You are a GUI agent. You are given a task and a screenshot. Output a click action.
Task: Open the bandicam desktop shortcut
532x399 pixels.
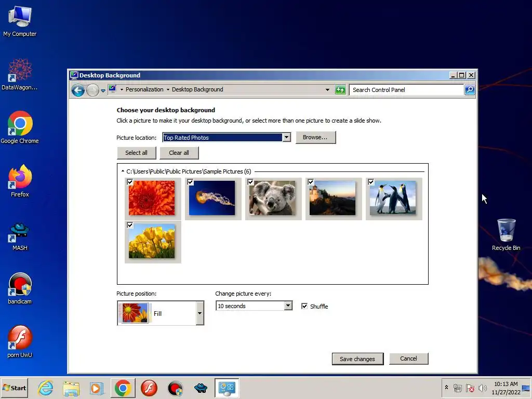point(20,288)
